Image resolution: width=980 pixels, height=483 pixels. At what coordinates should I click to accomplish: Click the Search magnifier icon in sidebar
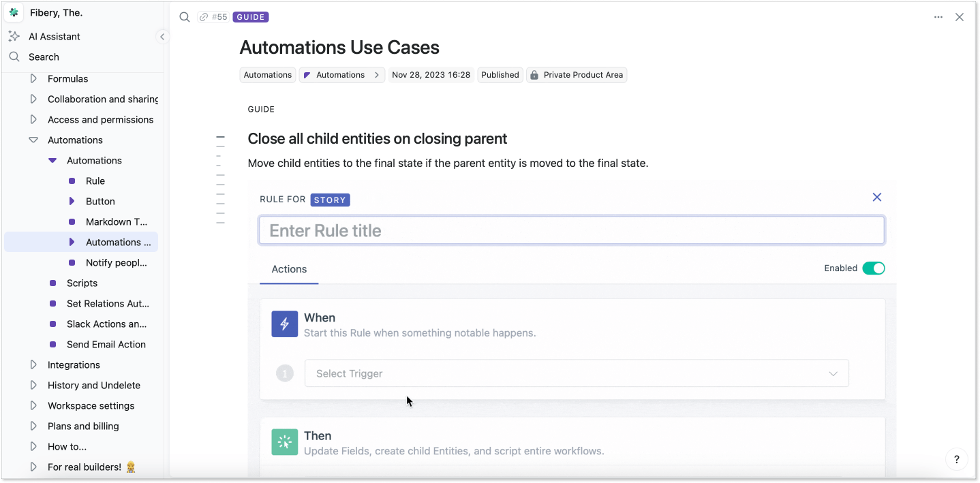(14, 57)
